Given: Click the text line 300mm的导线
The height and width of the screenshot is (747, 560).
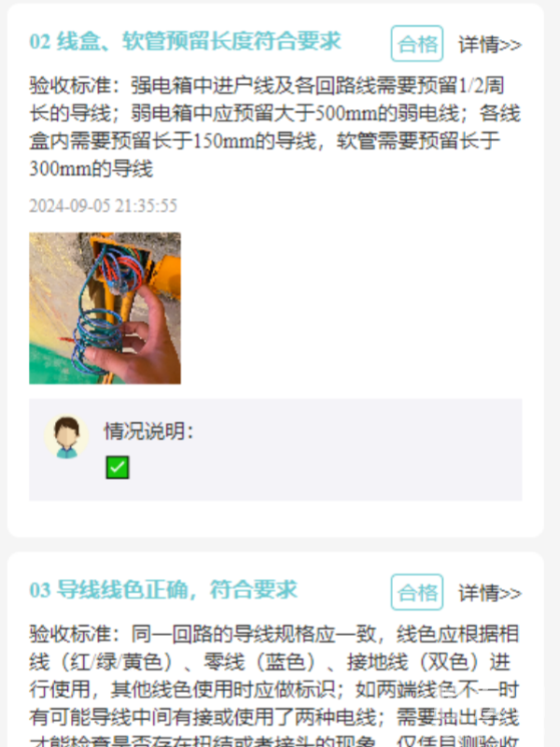Looking at the screenshot, I should pos(91,169).
